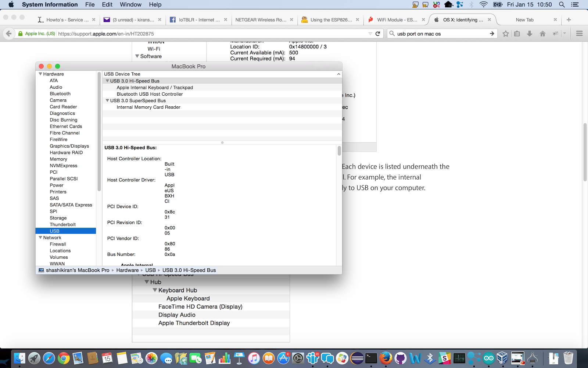Switch to Firefox via Dock icon
Viewport: 588px width, 368px height.
tap(386, 358)
